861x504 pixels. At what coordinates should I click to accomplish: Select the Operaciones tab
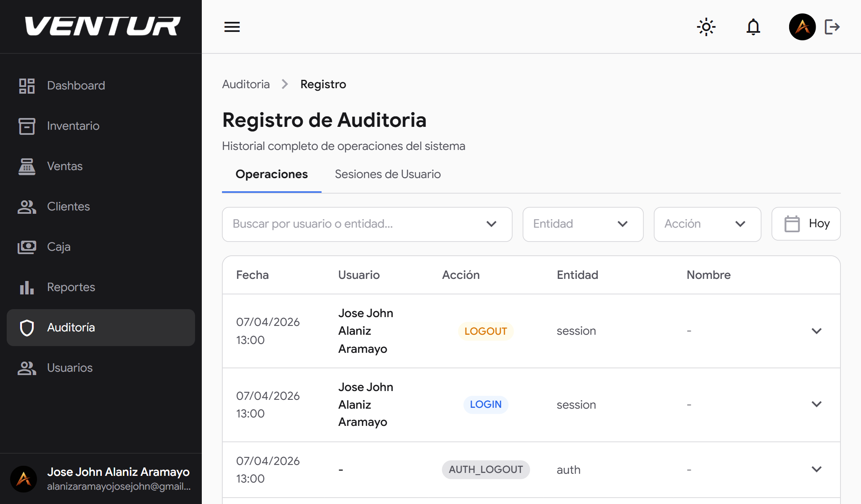271,174
